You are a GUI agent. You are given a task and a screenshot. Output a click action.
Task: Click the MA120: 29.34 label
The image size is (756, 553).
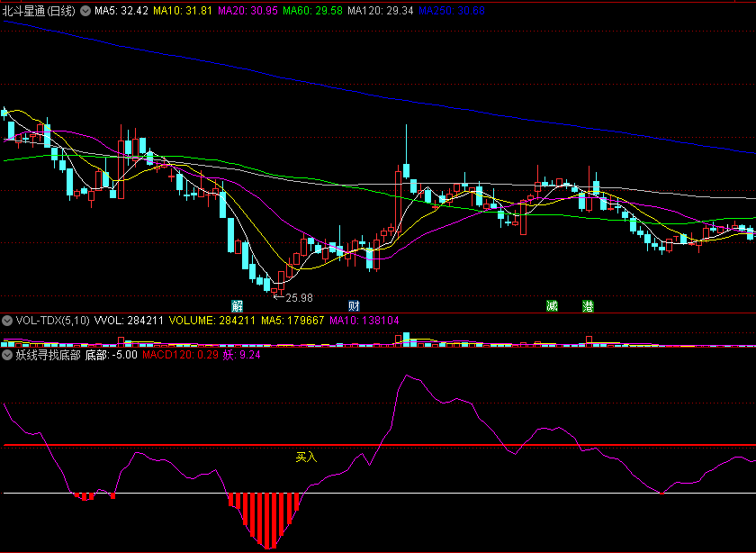coord(381,11)
